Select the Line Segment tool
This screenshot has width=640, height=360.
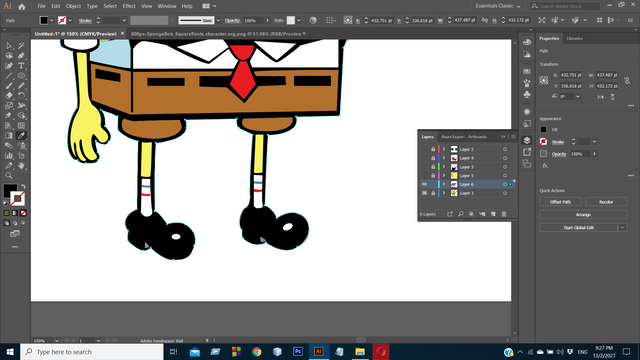point(9,76)
